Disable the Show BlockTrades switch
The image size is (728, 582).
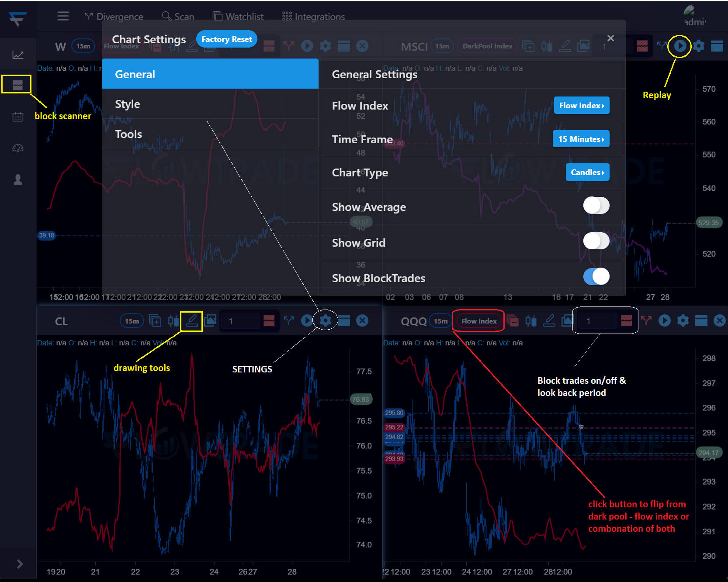point(596,276)
